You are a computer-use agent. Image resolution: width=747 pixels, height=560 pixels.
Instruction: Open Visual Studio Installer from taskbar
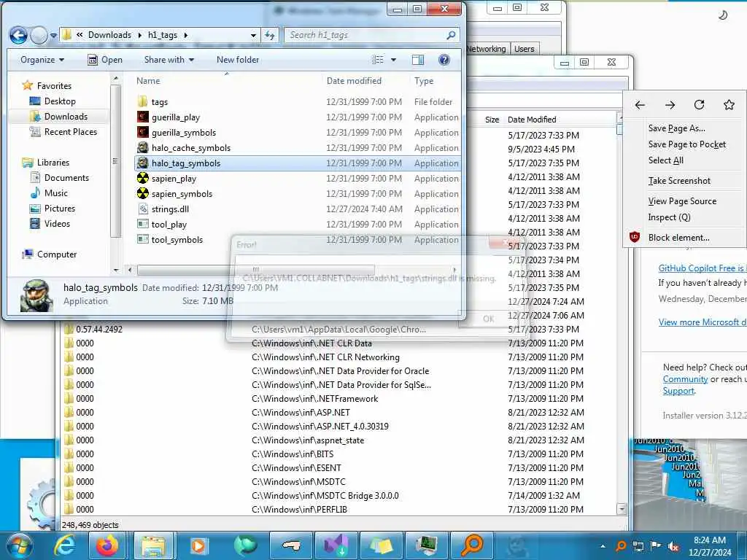coord(337,545)
